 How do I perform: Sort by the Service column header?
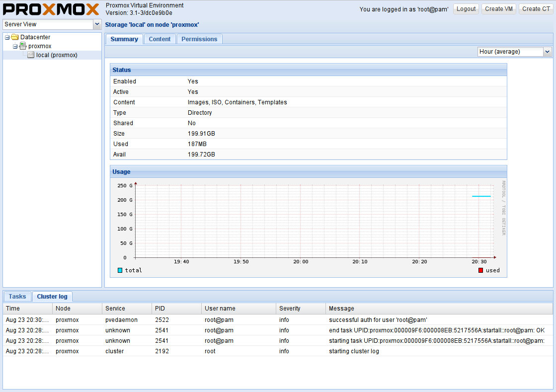(127, 309)
